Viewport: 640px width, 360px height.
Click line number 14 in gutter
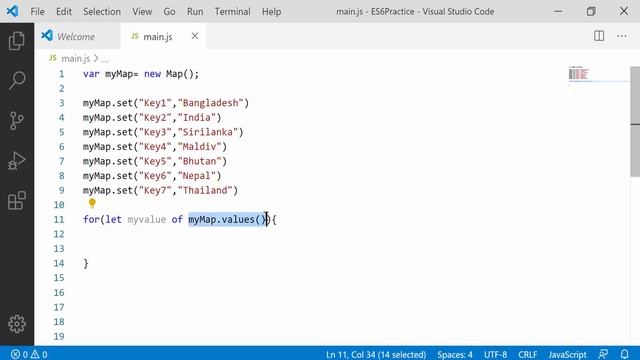click(59, 263)
